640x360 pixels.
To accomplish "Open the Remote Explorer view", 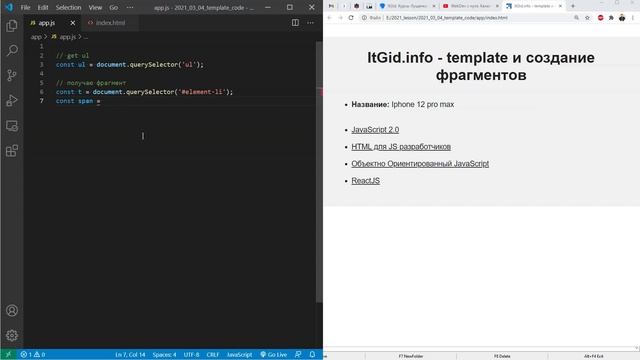I will (x=12, y=126).
